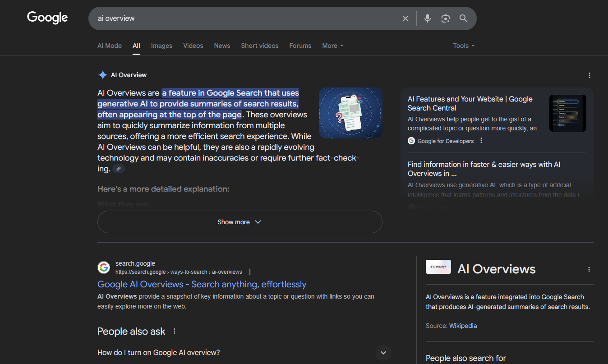Open the More search filters dropdown

point(332,46)
